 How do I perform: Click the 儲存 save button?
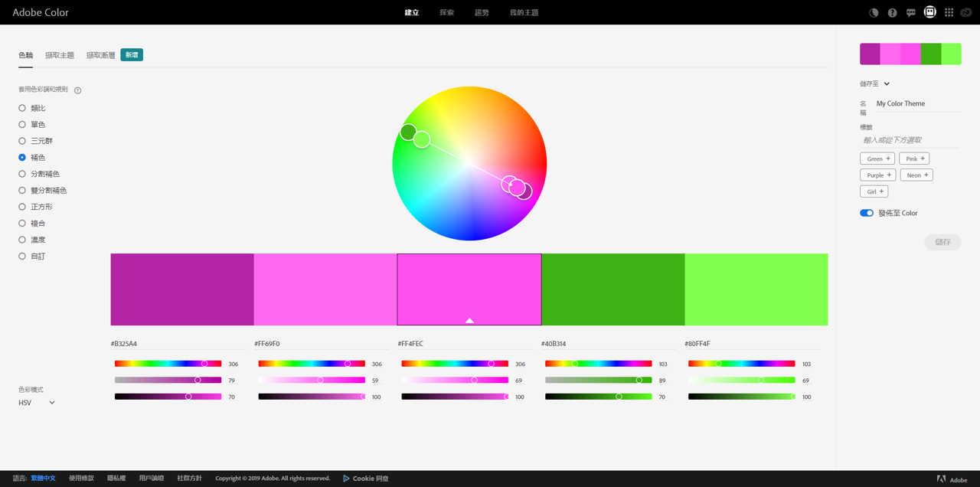point(942,242)
